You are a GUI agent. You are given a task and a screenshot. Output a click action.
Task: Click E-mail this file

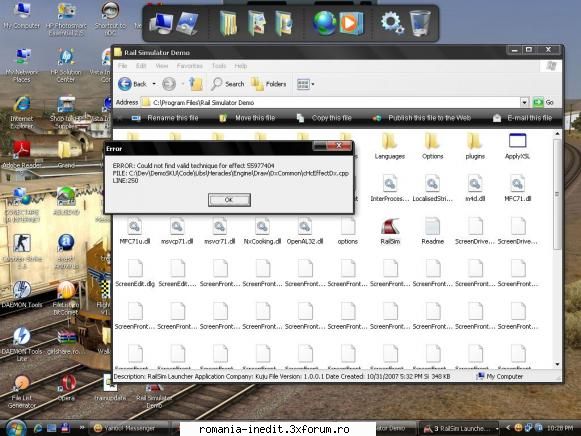[522, 118]
